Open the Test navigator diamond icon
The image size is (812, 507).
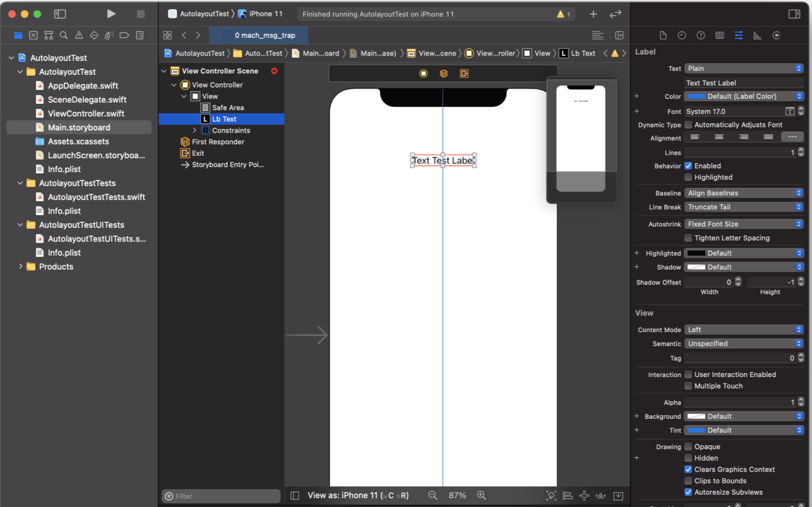point(94,35)
